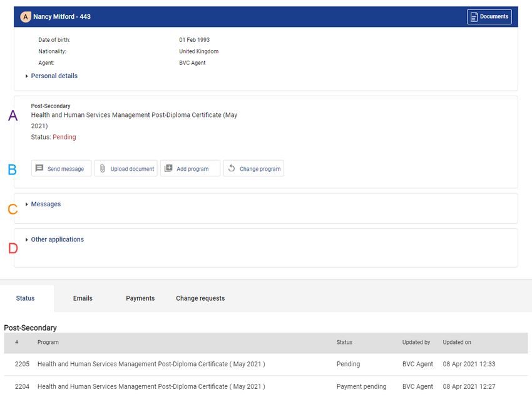
Task: Click the Status column header in table
Action: [x=344, y=343]
